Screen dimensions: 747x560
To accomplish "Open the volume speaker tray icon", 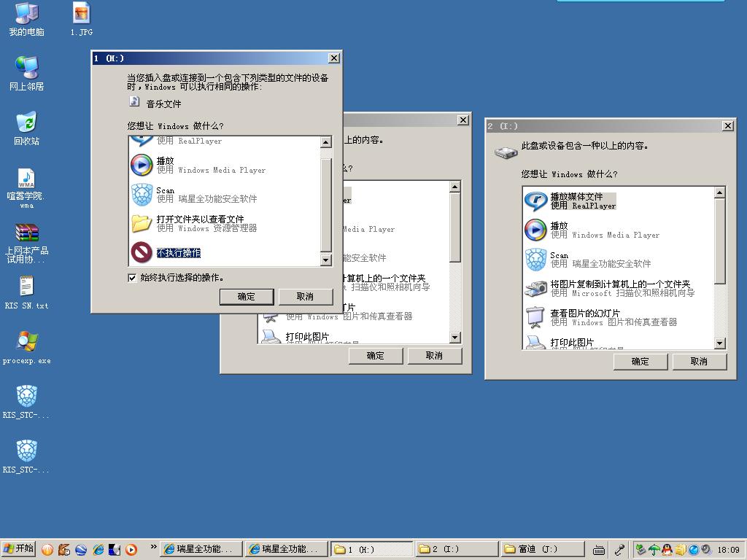I will [706, 549].
